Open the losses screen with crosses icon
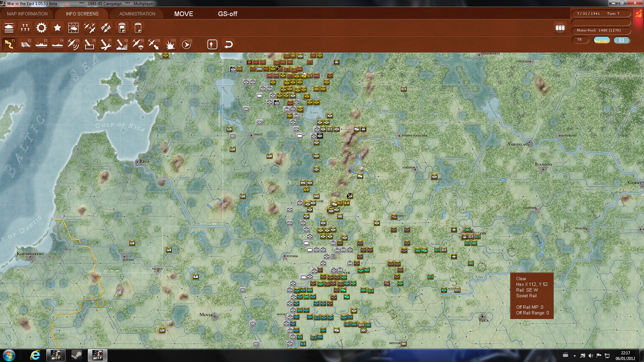644x362 pixels. (x=25, y=28)
